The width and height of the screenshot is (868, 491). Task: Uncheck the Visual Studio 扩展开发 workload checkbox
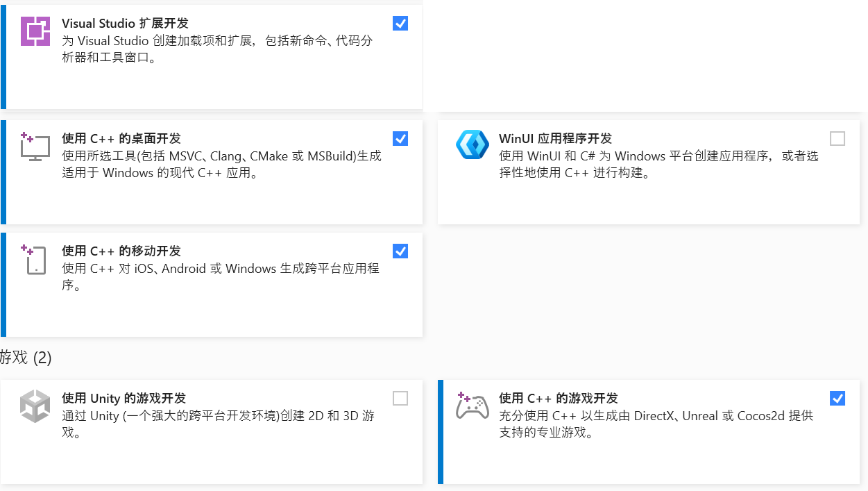[400, 24]
